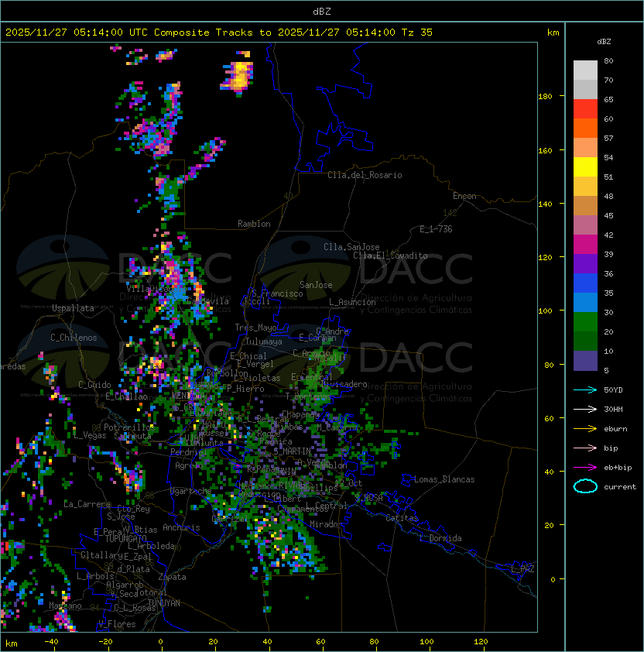Click the L_Asuncion place label
This screenshot has height=652, width=644.
click(x=352, y=302)
